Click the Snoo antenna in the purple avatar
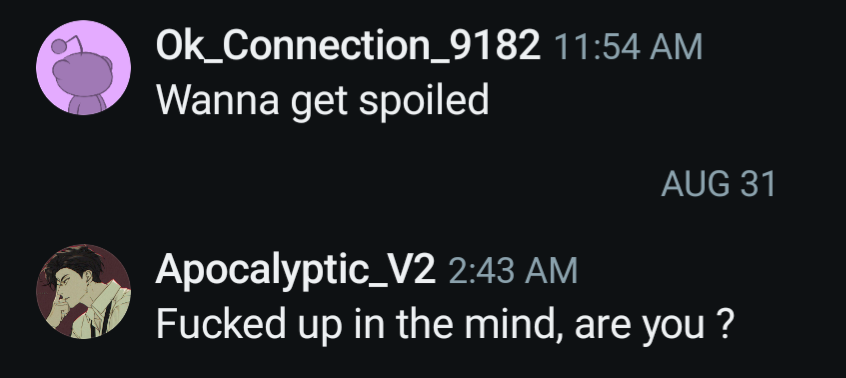This screenshot has height=378, width=846. click(67, 45)
